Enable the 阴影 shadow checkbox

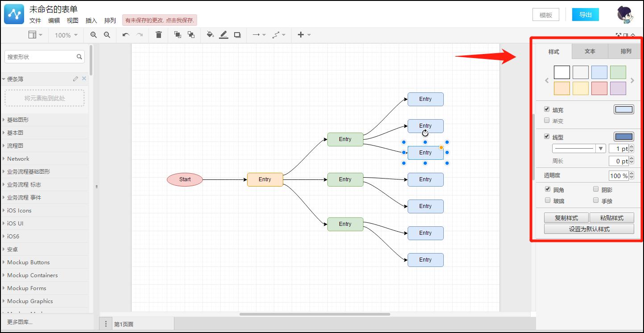[x=596, y=189]
